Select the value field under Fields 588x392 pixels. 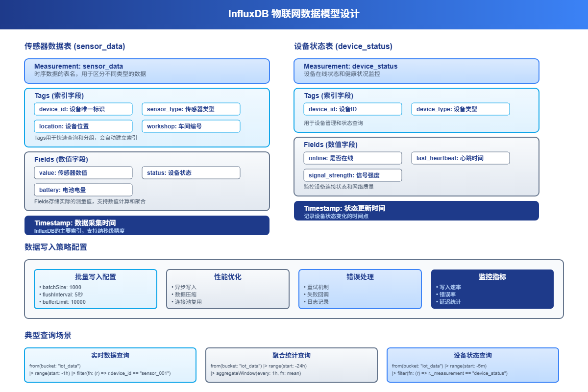[x=83, y=172]
